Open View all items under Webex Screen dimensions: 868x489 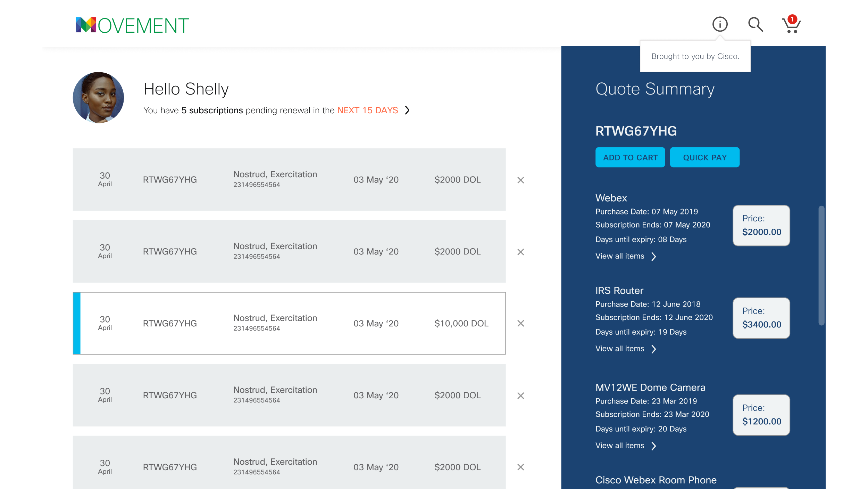coord(620,256)
